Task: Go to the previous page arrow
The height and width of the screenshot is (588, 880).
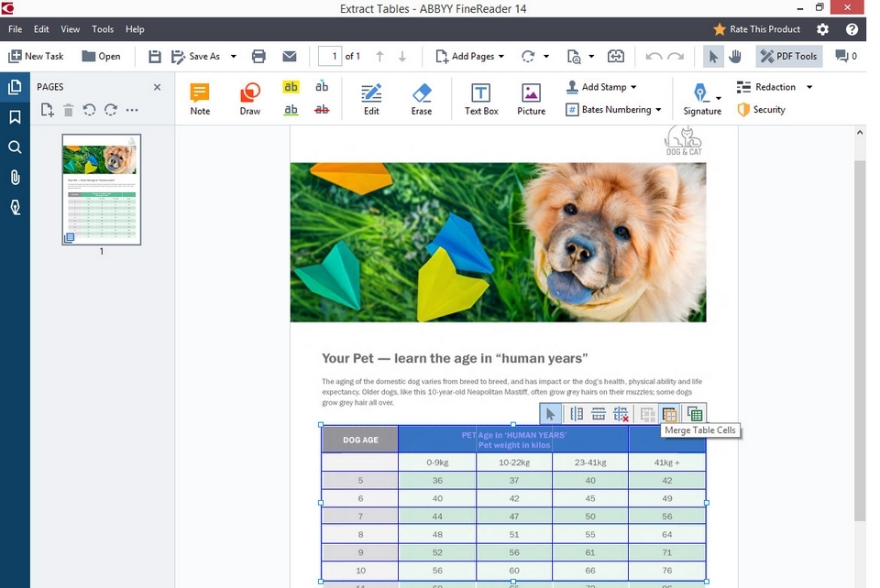Action: (379, 56)
